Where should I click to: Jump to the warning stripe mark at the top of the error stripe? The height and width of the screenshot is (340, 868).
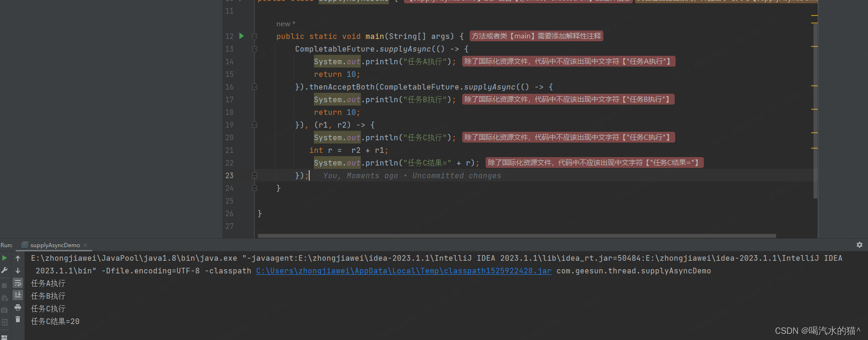pos(815,15)
